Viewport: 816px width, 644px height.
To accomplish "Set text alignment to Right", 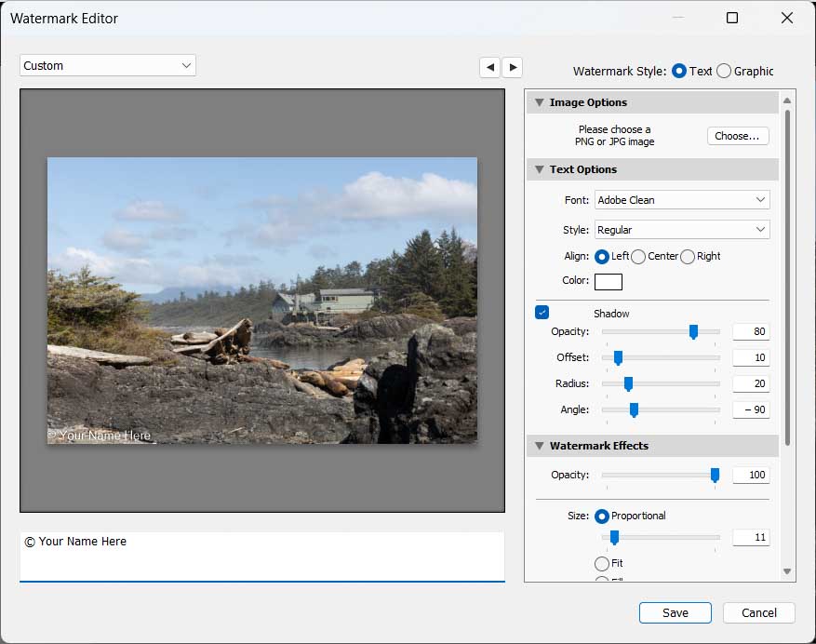I will [x=688, y=257].
